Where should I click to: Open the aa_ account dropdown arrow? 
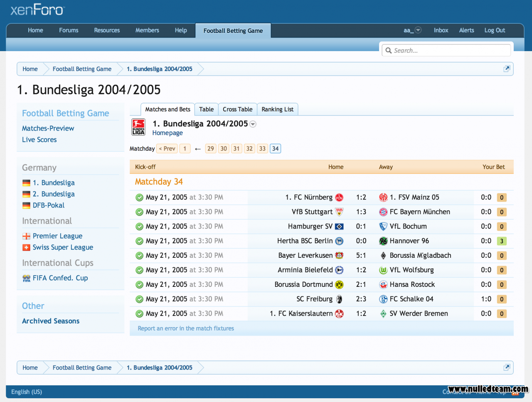coord(418,30)
